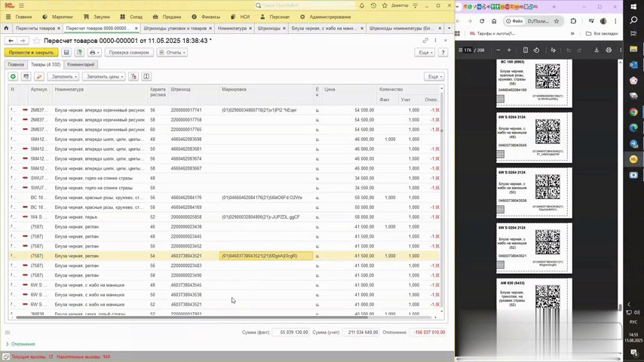Screen dimensions: 644x362
Task: Open the Пересчеты товаров tab
Action: click(35, 29)
